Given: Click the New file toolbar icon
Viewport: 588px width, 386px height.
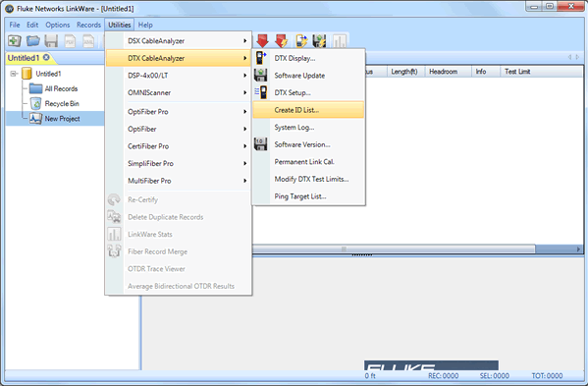Looking at the screenshot, I should tap(15, 40).
